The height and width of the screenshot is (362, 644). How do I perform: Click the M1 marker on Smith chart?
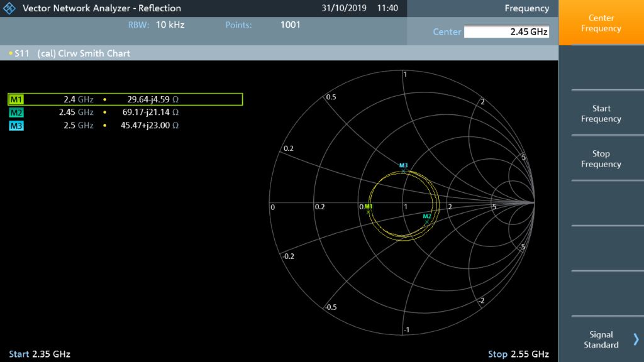click(369, 212)
